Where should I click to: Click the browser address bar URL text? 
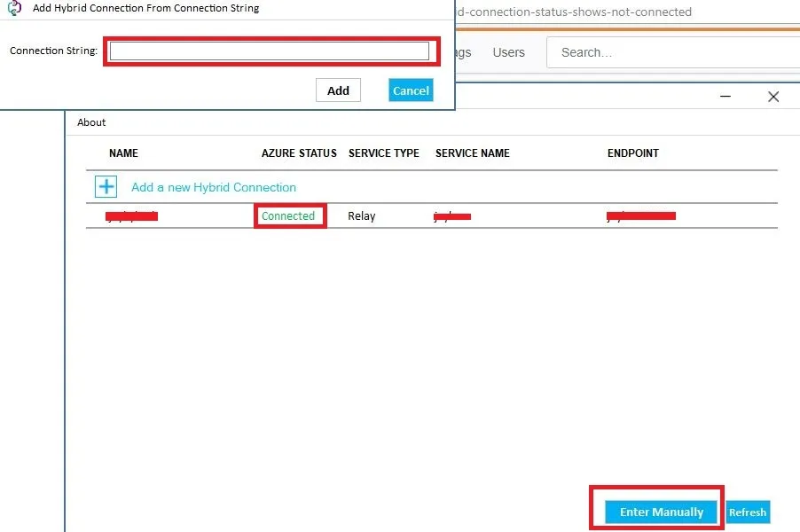click(x=574, y=12)
